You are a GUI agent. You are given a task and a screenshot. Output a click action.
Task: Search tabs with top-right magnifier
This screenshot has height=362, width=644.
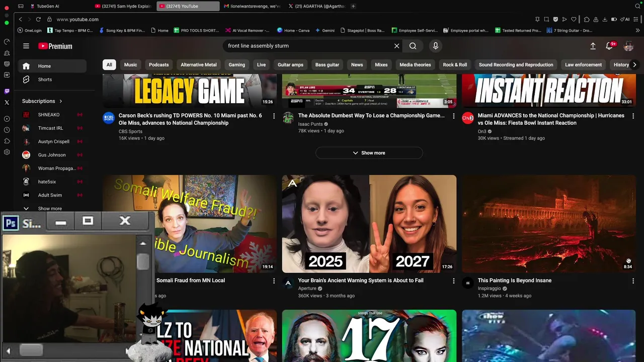637,6
